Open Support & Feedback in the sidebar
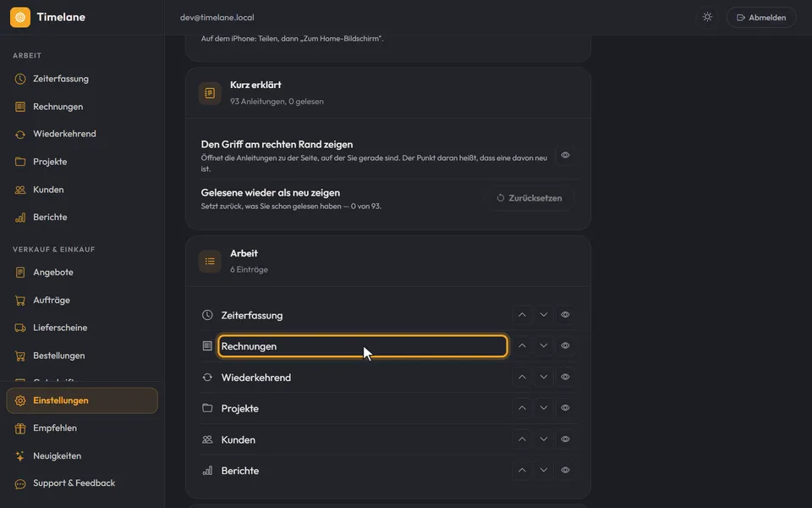 click(x=82, y=483)
